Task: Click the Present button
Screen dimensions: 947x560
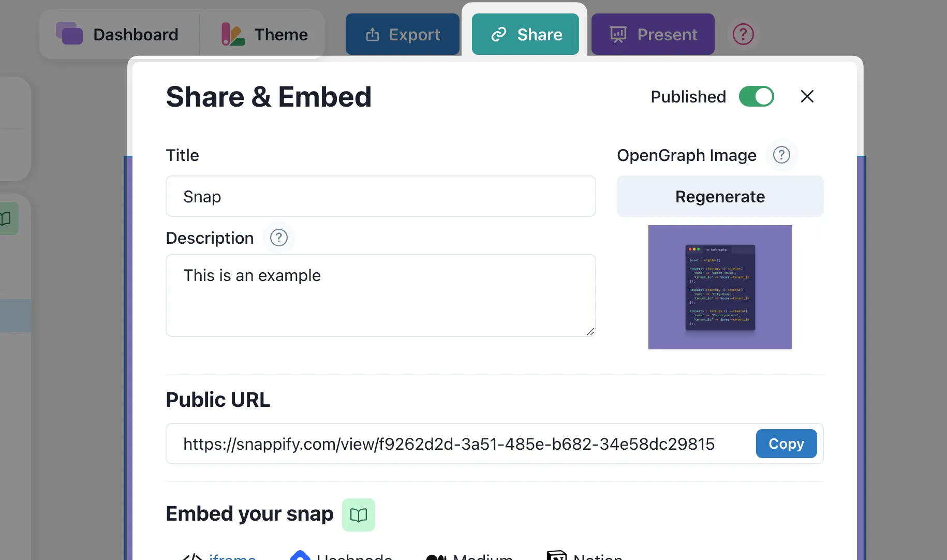Action: tap(653, 34)
